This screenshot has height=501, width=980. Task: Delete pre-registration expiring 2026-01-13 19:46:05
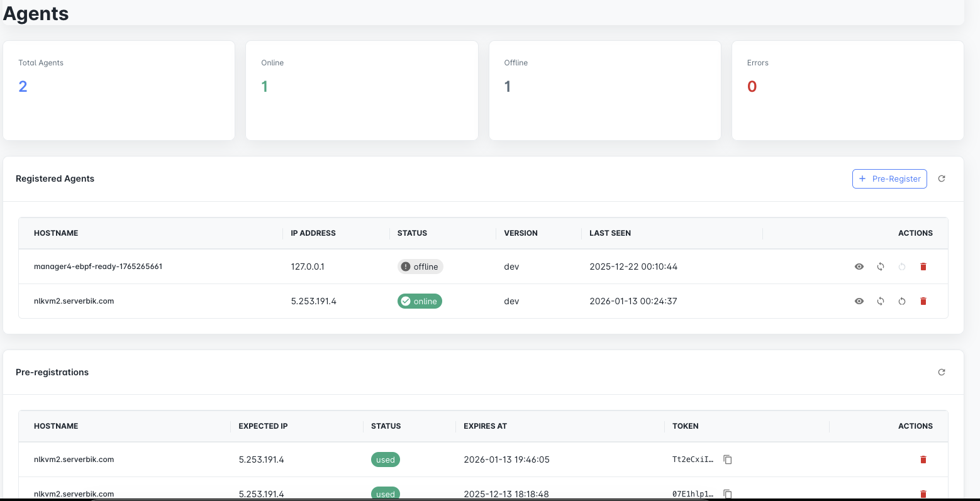pyautogui.click(x=923, y=460)
